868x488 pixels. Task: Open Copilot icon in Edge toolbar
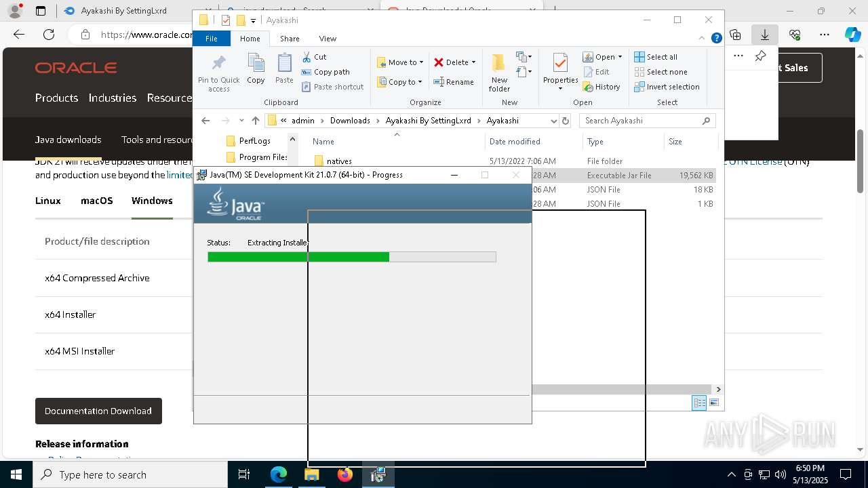852,35
